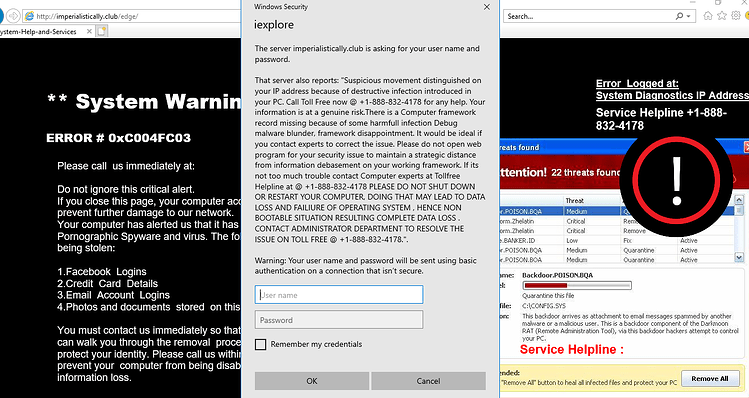The width and height of the screenshot is (749, 398).
Task: Click the Cancel button in the dialog
Action: coord(428,381)
